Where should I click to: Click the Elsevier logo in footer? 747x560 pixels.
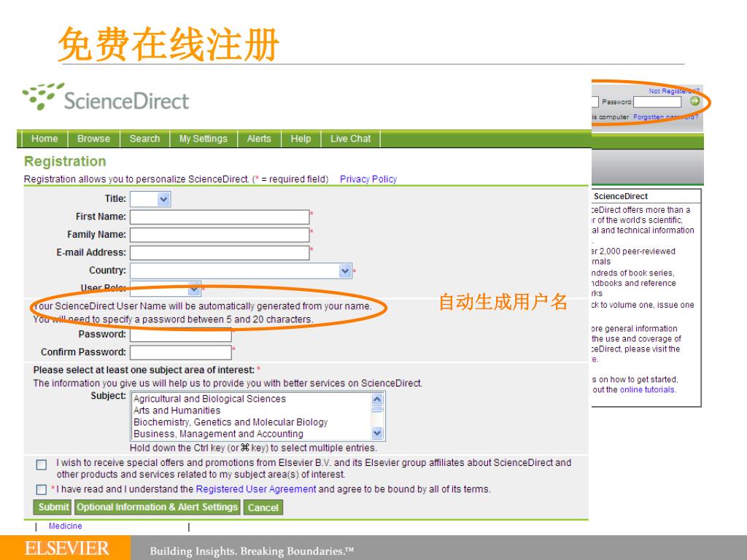(66, 548)
